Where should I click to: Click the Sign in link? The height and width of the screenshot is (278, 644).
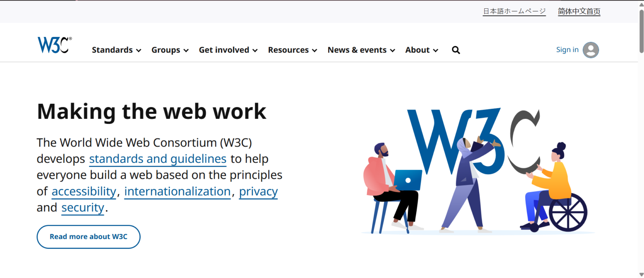click(567, 49)
